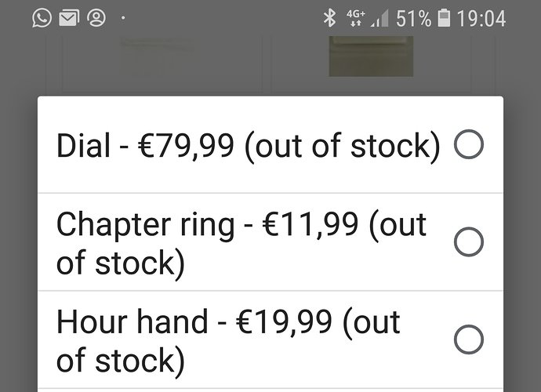The width and height of the screenshot is (541, 392).
Task: Tap the 19:04 clock in status bar
Action: click(x=481, y=18)
